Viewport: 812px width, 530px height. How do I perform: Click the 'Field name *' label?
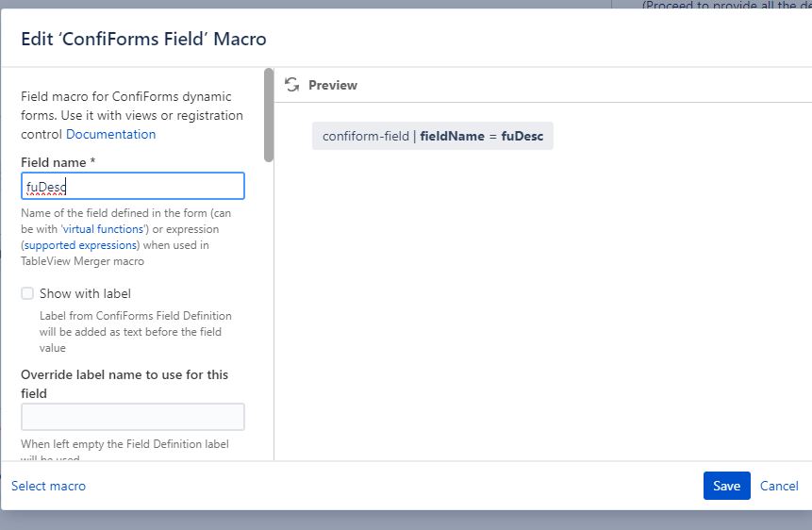pos(58,163)
